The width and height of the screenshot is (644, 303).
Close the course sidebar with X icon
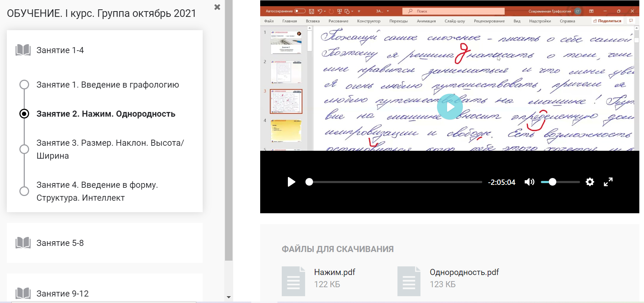pyautogui.click(x=217, y=7)
